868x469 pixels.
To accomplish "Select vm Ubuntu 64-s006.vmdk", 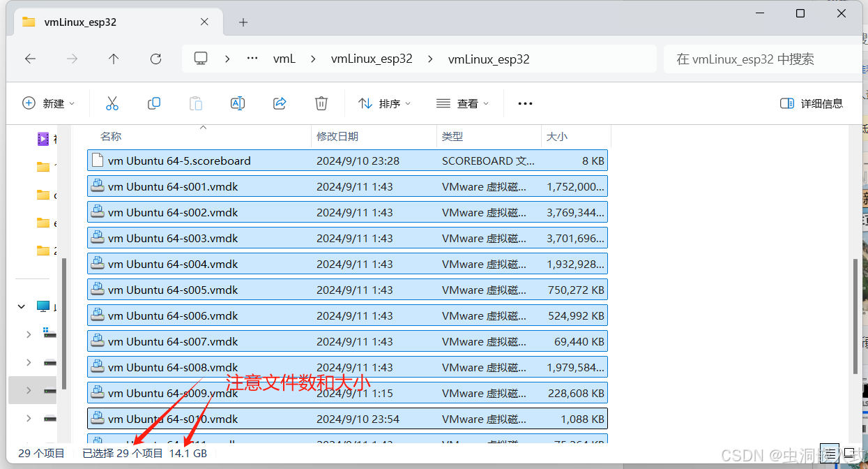I will click(347, 315).
